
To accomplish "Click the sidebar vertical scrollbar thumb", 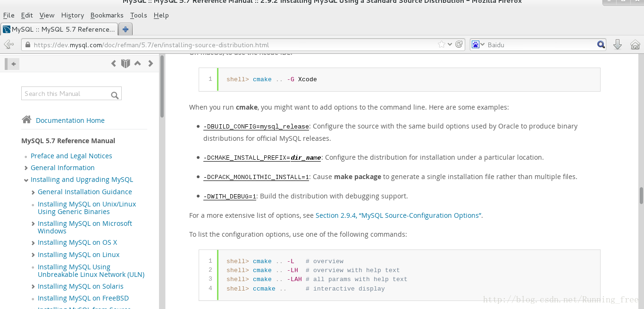I will (162, 86).
